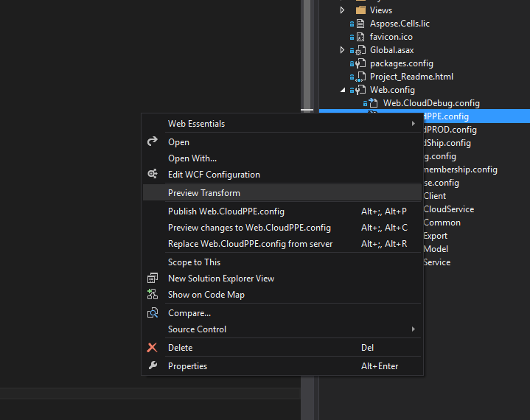Image resolution: width=530 pixels, height=420 pixels.
Task: Click the Properties wrench icon
Action: [x=153, y=366]
